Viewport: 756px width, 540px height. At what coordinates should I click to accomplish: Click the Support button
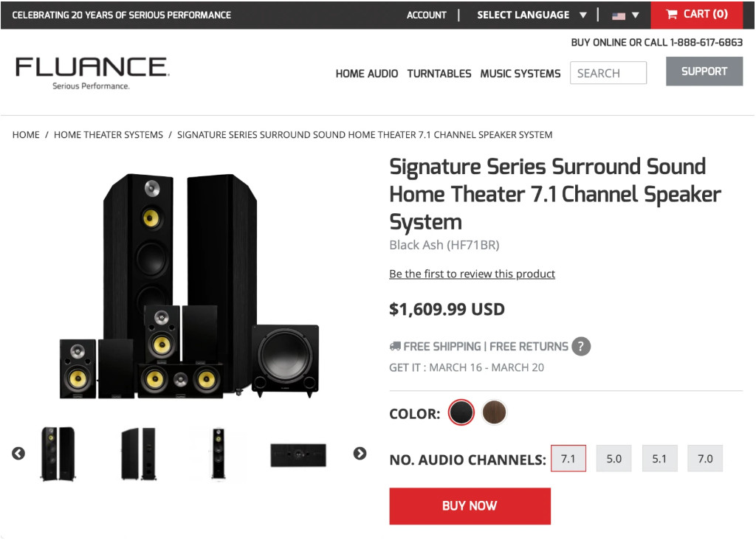tap(704, 72)
